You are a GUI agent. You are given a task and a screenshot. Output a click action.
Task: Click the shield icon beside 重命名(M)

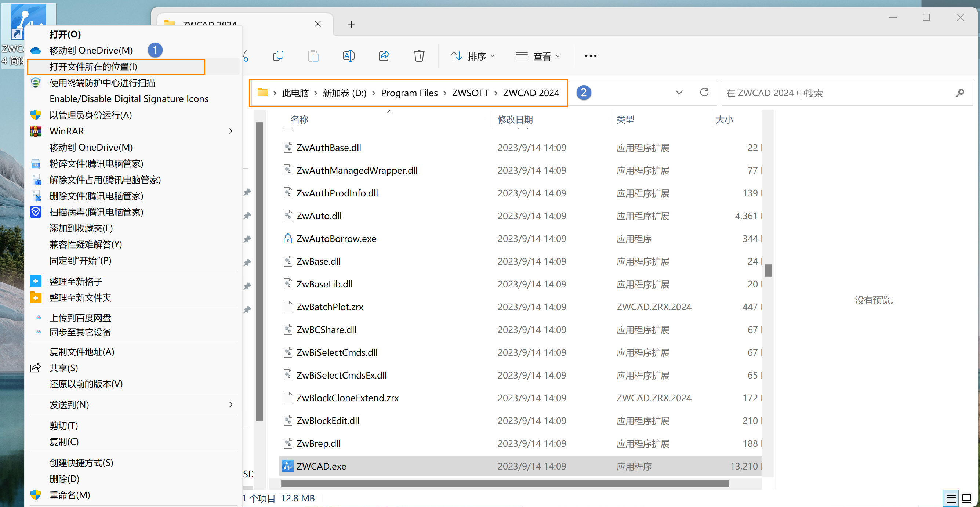(36, 495)
